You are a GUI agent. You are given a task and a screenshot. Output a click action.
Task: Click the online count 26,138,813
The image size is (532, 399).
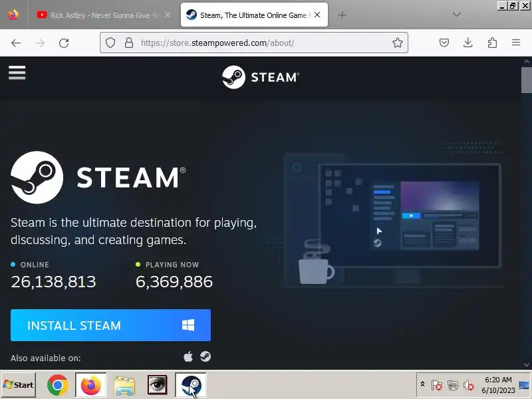54,281
